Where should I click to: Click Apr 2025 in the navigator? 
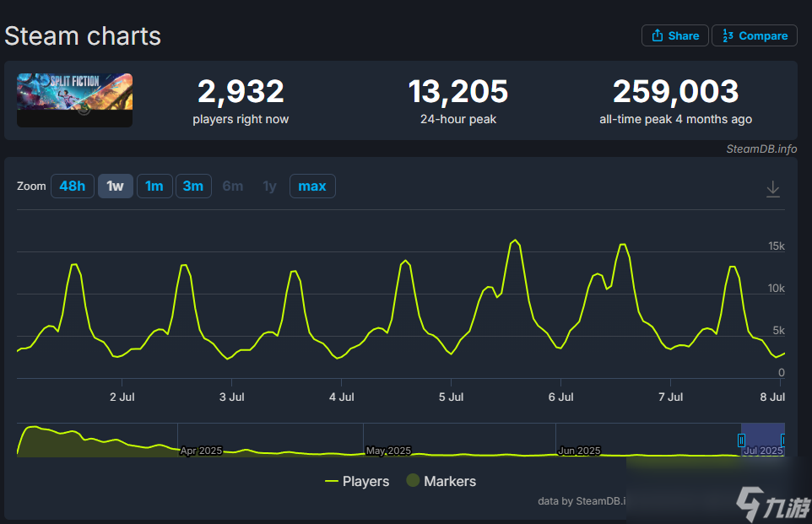(202, 451)
